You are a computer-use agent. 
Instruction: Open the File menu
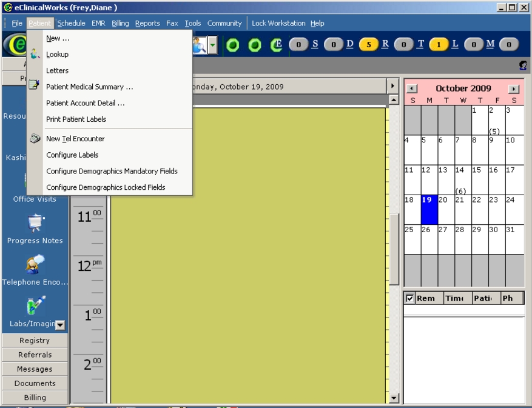[x=17, y=24]
